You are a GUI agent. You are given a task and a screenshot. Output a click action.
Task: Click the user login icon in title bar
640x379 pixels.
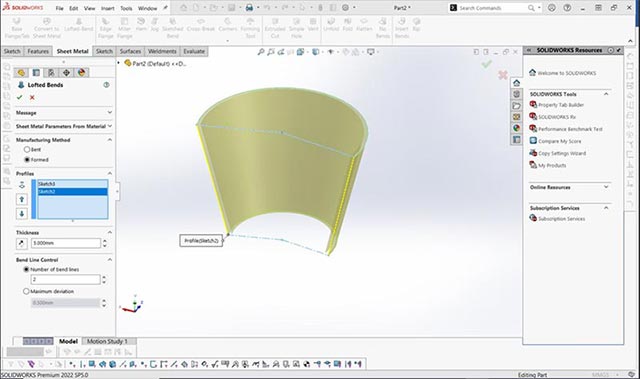pos(552,8)
